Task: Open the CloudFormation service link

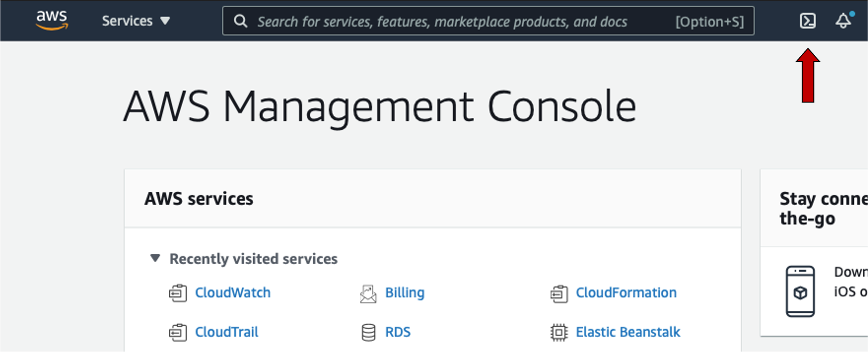Action: [x=626, y=293]
